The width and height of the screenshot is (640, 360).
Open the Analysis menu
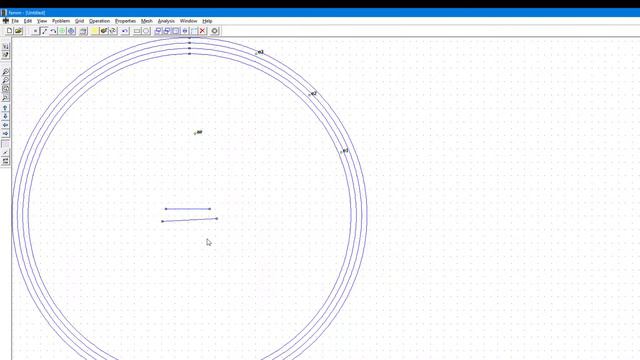[166, 21]
